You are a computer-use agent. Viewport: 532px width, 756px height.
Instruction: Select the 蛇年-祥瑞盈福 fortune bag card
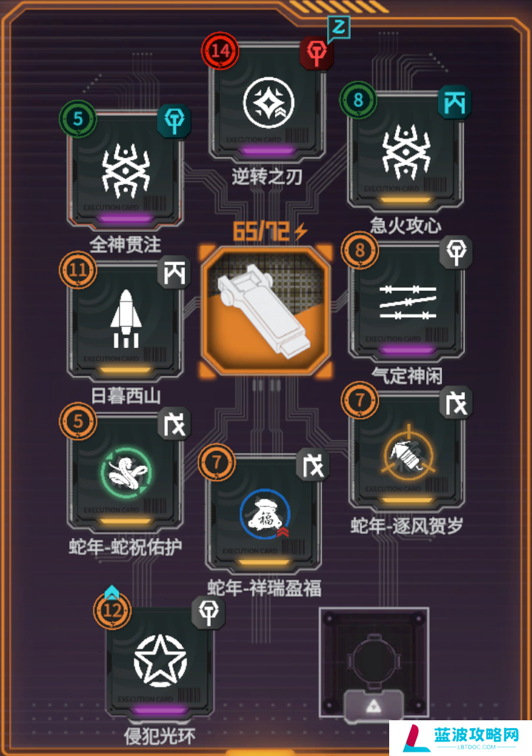(264, 513)
